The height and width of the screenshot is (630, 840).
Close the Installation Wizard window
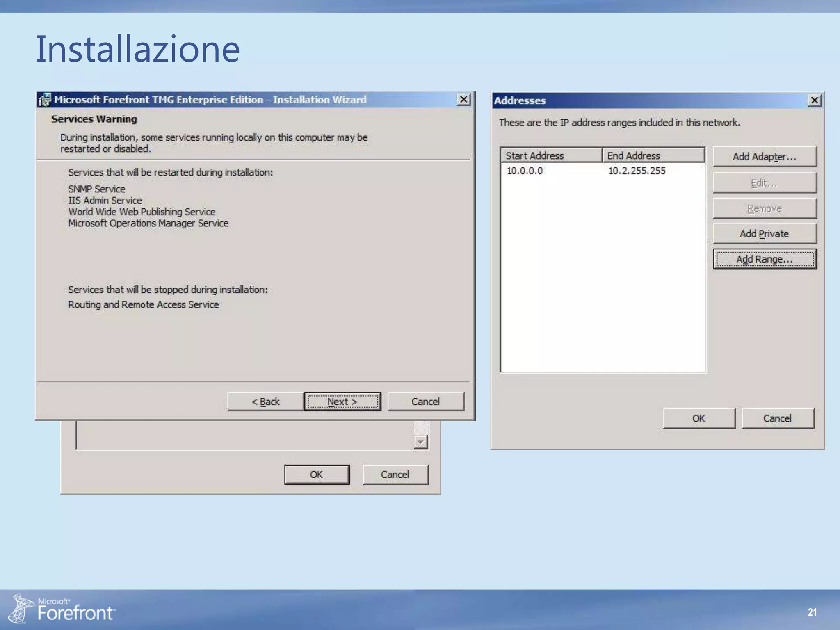tap(463, 99)
